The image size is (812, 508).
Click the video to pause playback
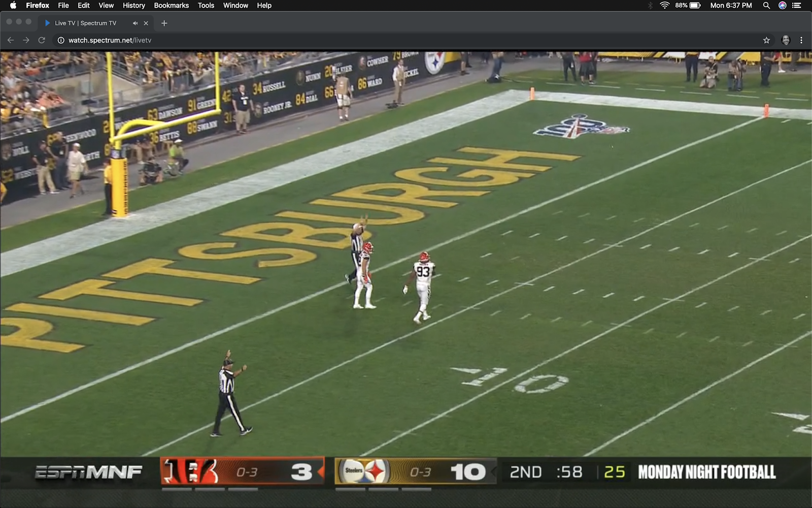coord(406,254)
